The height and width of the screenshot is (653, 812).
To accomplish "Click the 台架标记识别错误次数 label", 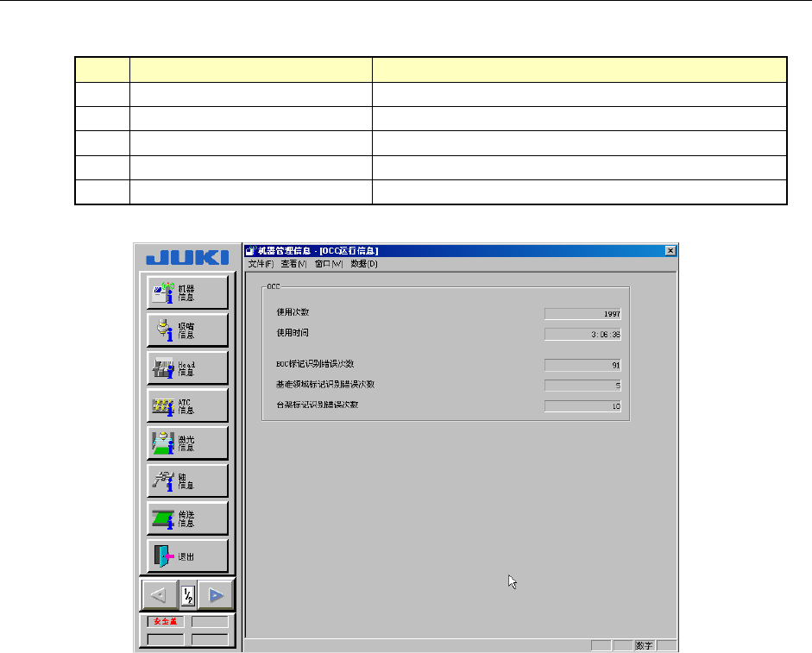I will tap(317, 405).
